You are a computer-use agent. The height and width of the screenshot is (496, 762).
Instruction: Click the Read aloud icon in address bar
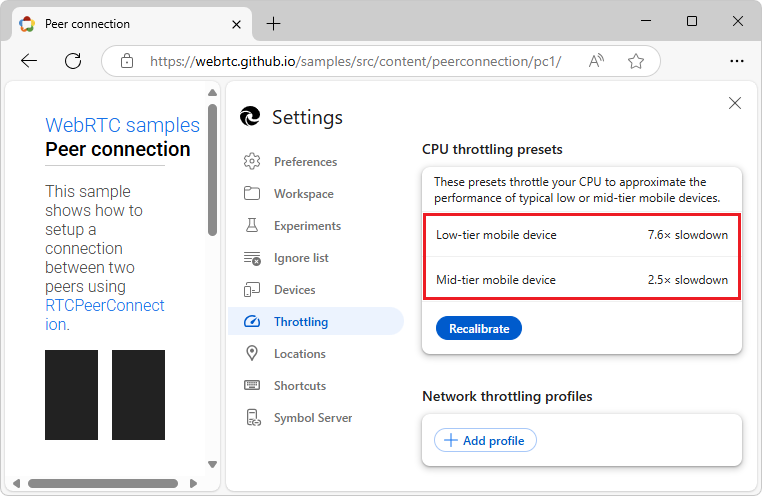pos(596,61)
